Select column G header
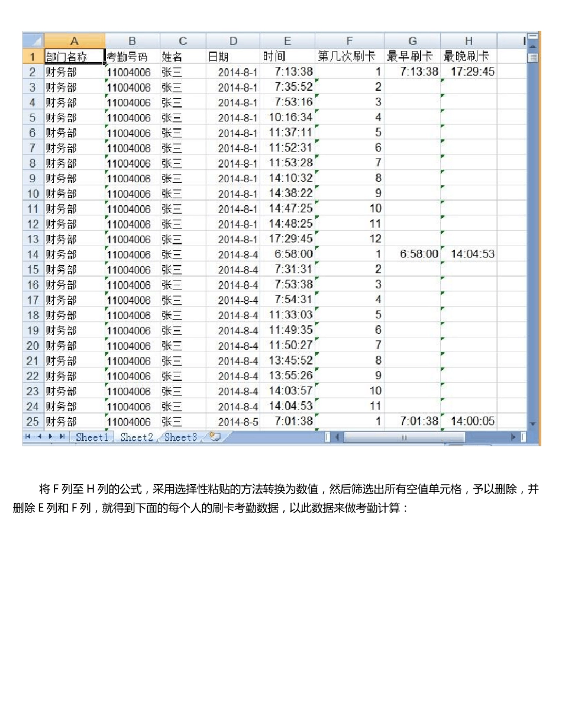The width and height of the screenshot is (562, 728). click(x=412, y=41)
